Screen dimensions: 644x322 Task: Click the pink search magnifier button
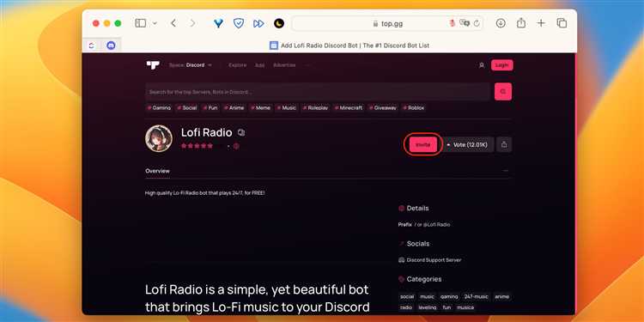click(503, 92)
